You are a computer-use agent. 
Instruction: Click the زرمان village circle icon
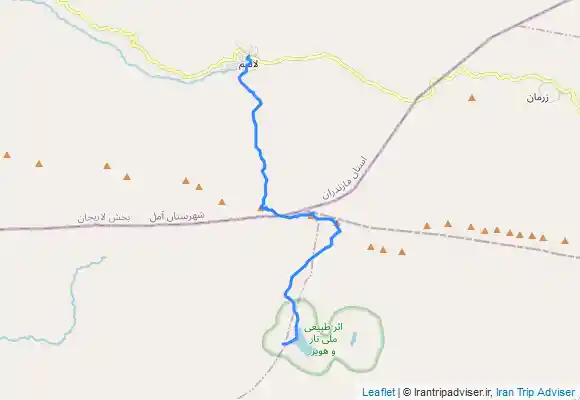(549, 91)
